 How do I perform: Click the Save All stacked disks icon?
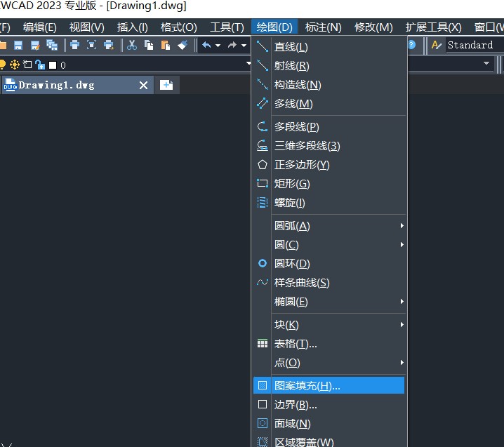pyautogui.click(x=52, y=46)
